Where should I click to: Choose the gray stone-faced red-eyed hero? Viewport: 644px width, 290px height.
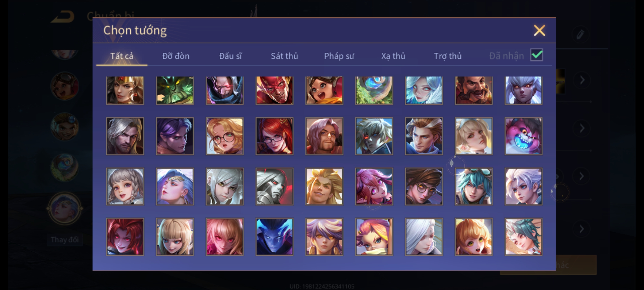[274, 186]
